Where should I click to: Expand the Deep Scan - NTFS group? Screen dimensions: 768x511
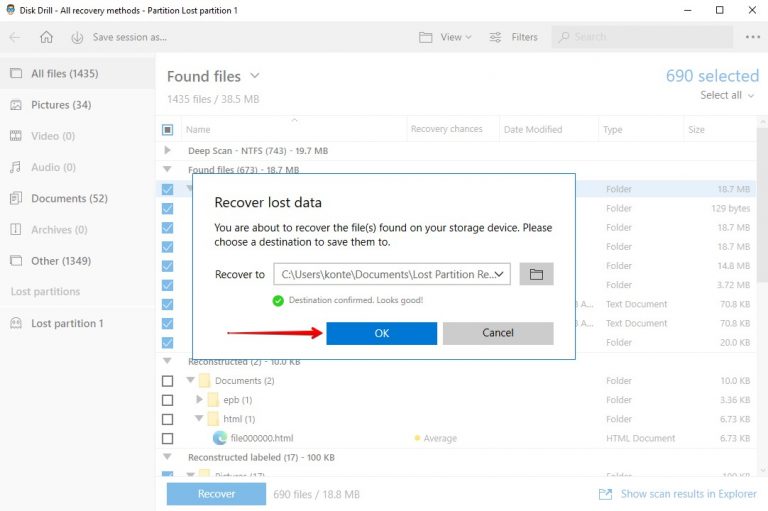click(167, 150)
